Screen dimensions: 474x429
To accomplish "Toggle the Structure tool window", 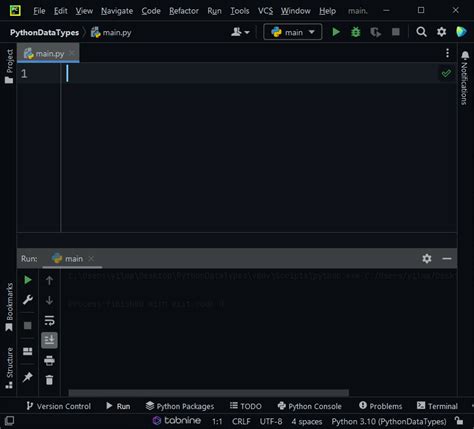I will pyautogui.click(x=9, y=368).
